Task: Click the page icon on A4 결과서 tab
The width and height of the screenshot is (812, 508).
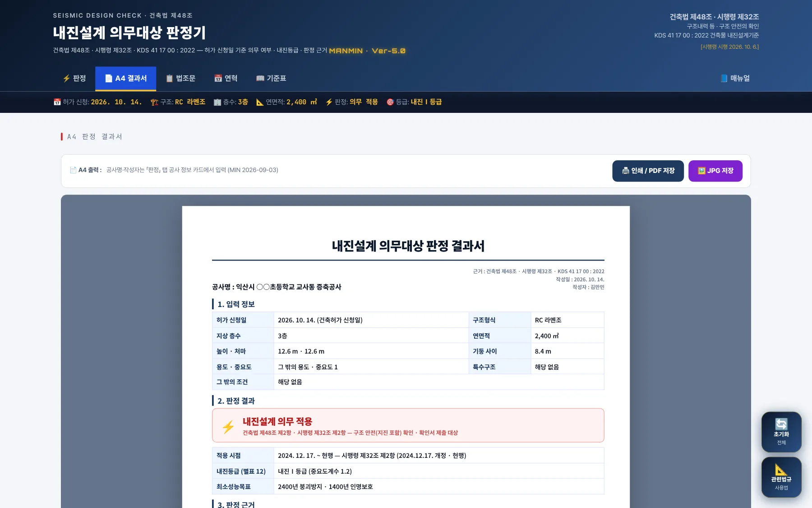Action: click(x=109, y=79)
